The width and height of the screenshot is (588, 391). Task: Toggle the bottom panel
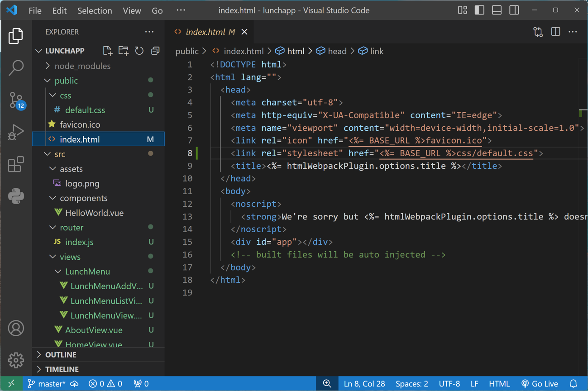pos(497,10)
